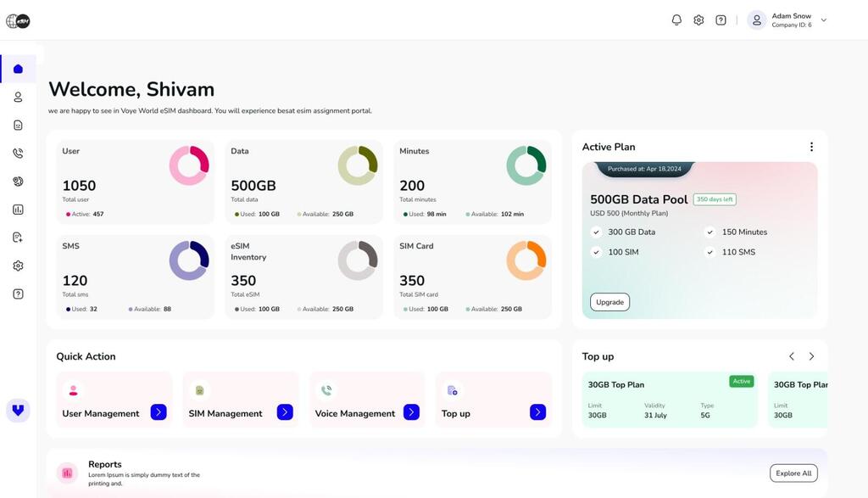Click the Upgrade button
This screenshot has width=868, height=498.
coord(609,302)
